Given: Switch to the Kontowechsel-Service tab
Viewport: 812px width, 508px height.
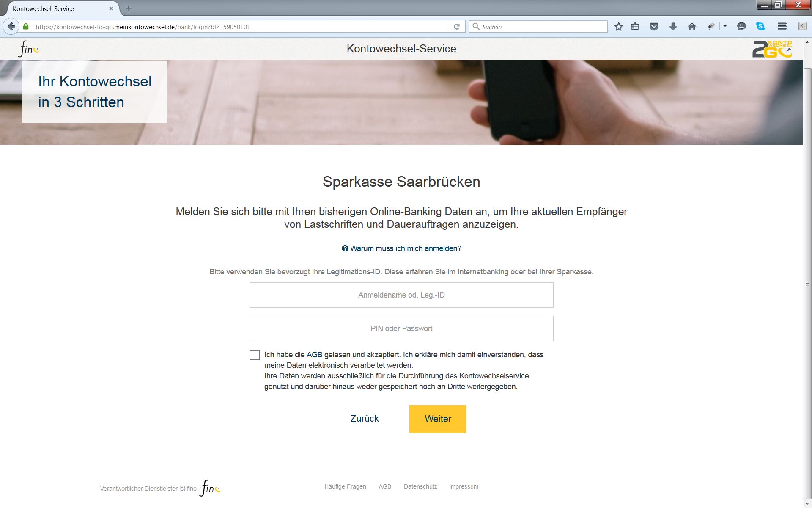Looking at the screenshot, I should pos(59,8).
